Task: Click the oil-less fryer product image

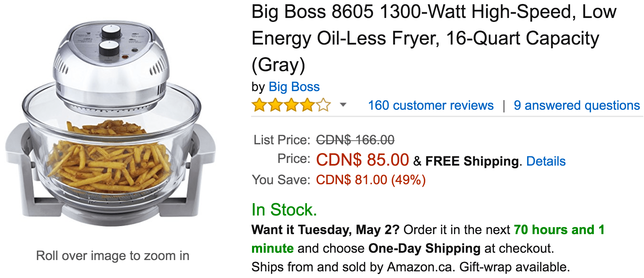Action: (x=111, y=124)
